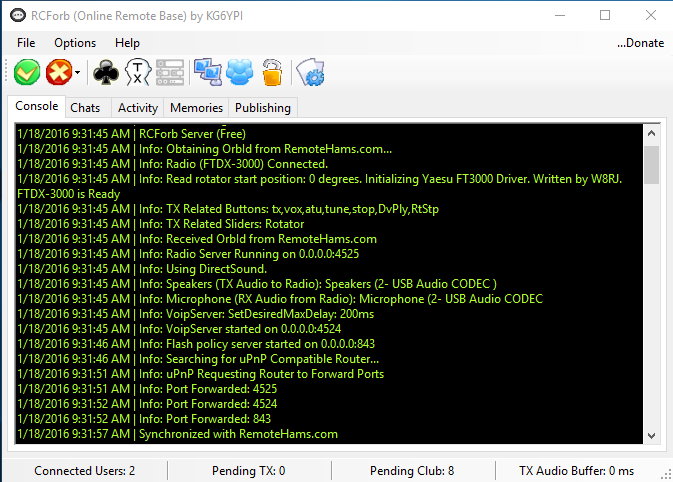Click 'Radio Server Running on 0.0.0.0:4525' line
The image size is (673, 482).
(x=188, y=254)
